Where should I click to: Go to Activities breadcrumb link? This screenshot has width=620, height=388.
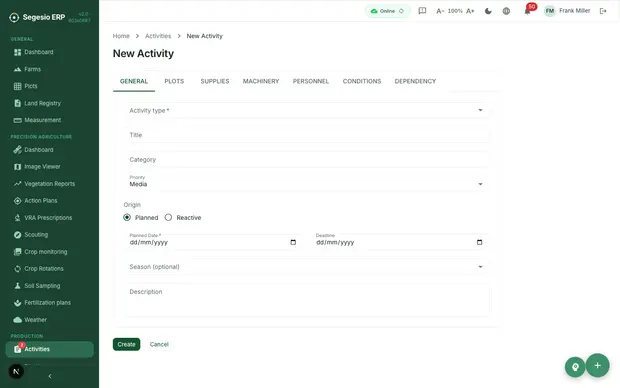(x=158, y=36)
